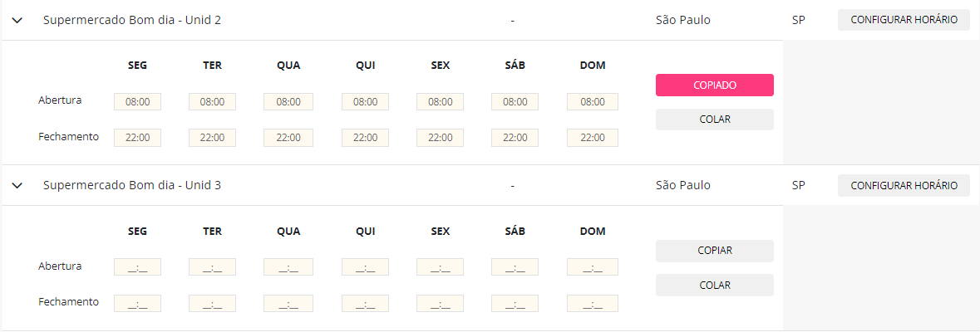Collapse the Supermercado Bom dia - Unid 2 row
Screen dimensions: 980x332
(17, 21)
